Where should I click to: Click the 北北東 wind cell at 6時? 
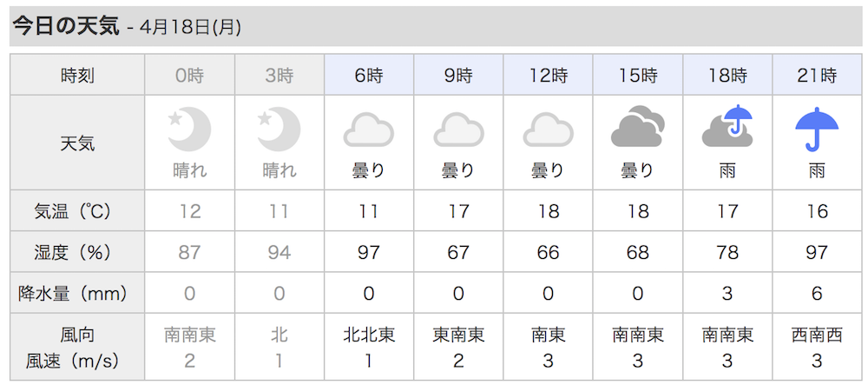click(369, 335)
